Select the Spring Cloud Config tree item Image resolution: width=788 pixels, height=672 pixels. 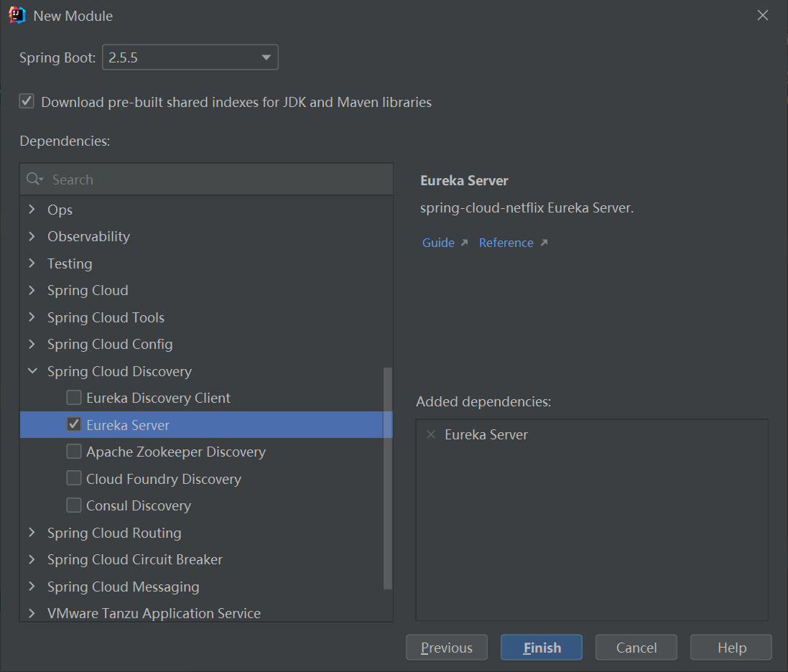tap(110, 344)
